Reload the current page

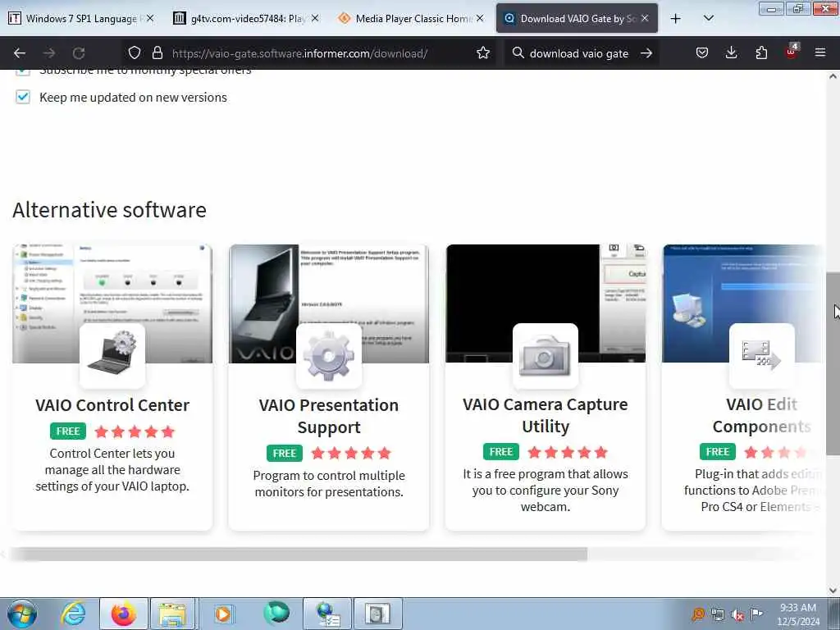79,53
